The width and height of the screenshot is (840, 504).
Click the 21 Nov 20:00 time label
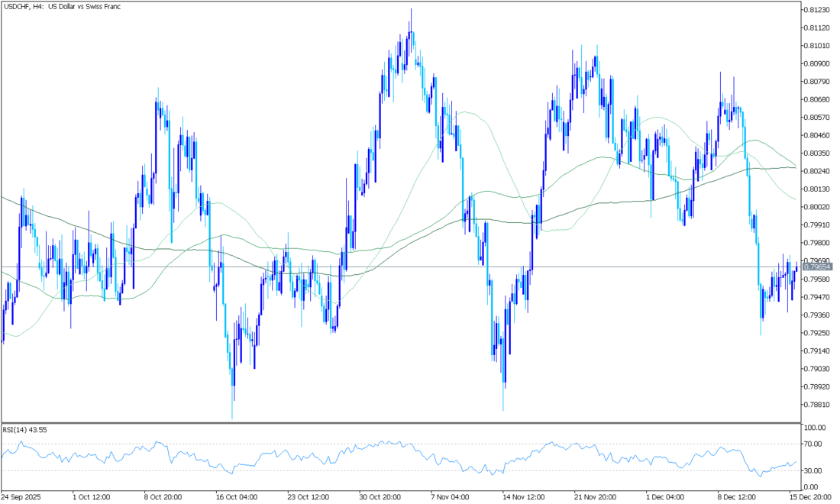click(593, 496)
